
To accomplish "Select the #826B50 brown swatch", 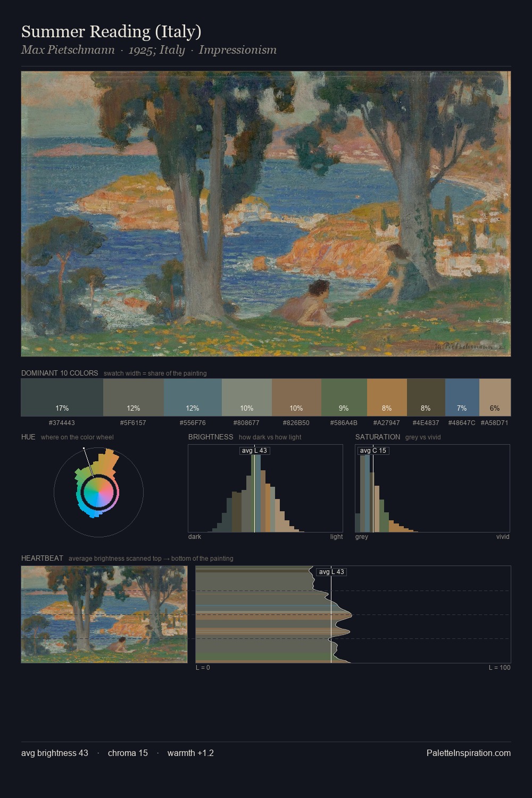I will click(296, 397).
